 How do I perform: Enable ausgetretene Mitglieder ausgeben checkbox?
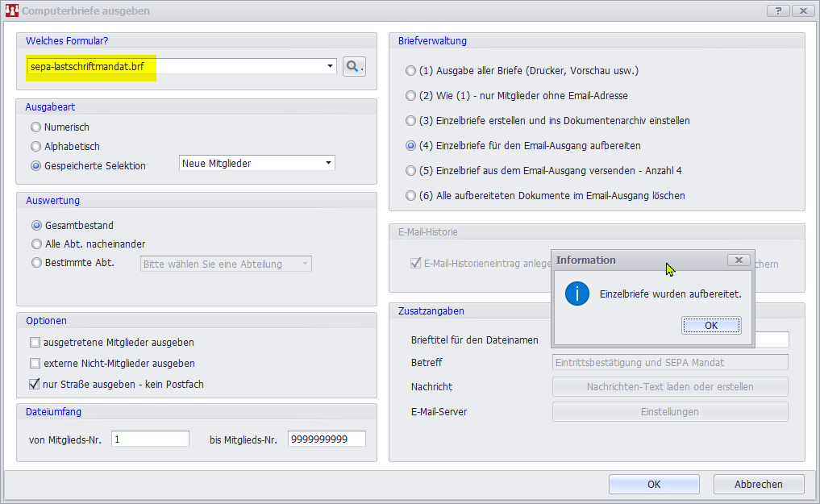[35, 343]
